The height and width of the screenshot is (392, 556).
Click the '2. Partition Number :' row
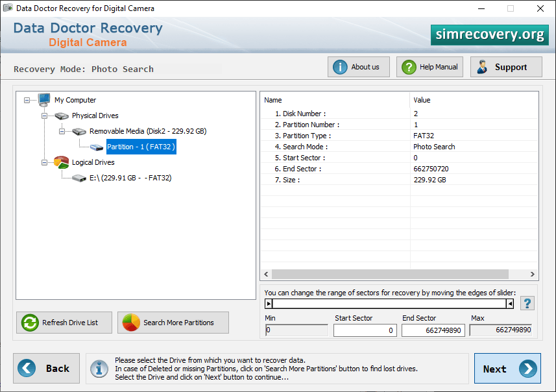[x=399, y=125]
